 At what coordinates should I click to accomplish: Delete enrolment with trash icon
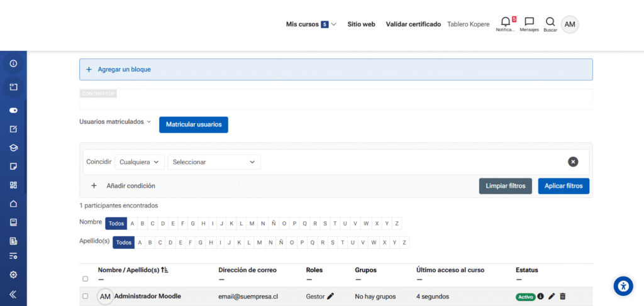(563, 296)
